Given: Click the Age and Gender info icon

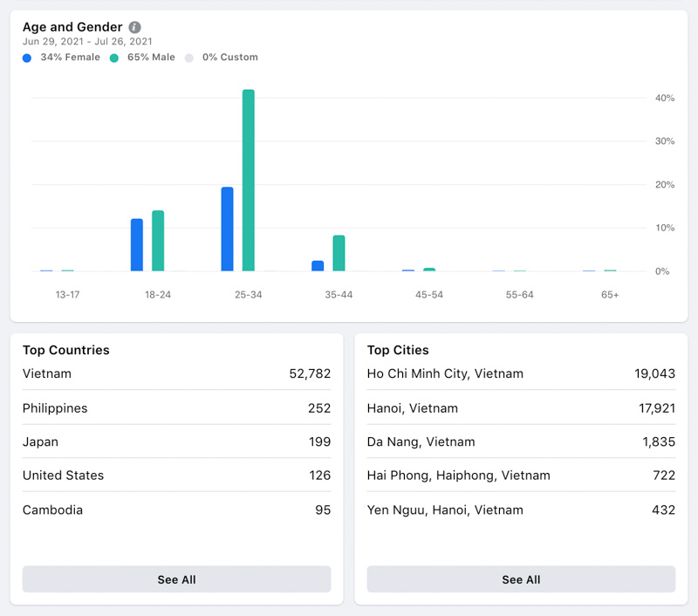Looking at the screenshot, I should pos(134,27).
